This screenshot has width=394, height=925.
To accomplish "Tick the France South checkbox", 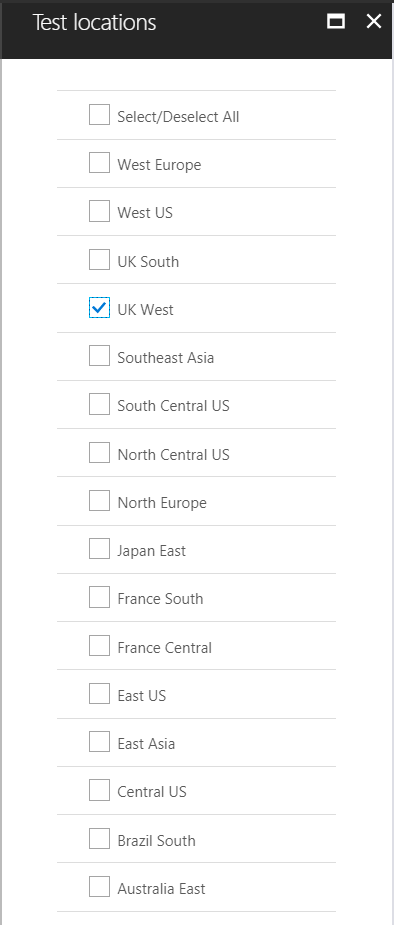I will (x=99, y=597).
